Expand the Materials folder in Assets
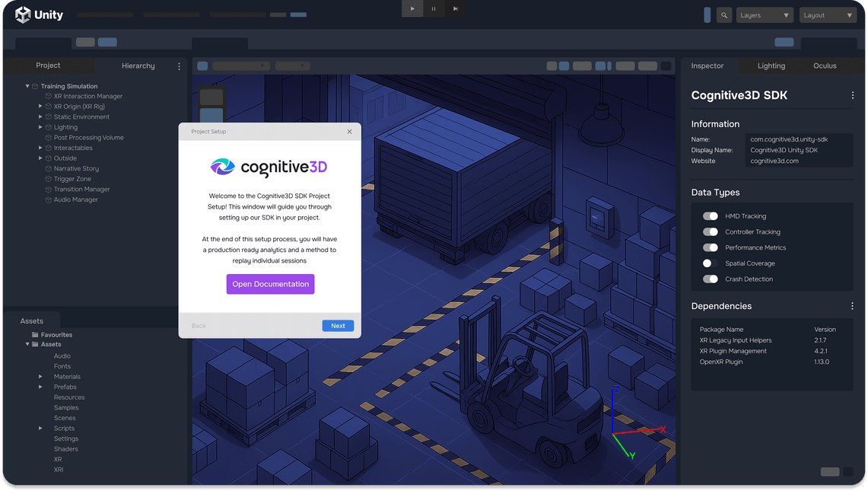This screenshot has height=491, width=868. click(40, 377)
